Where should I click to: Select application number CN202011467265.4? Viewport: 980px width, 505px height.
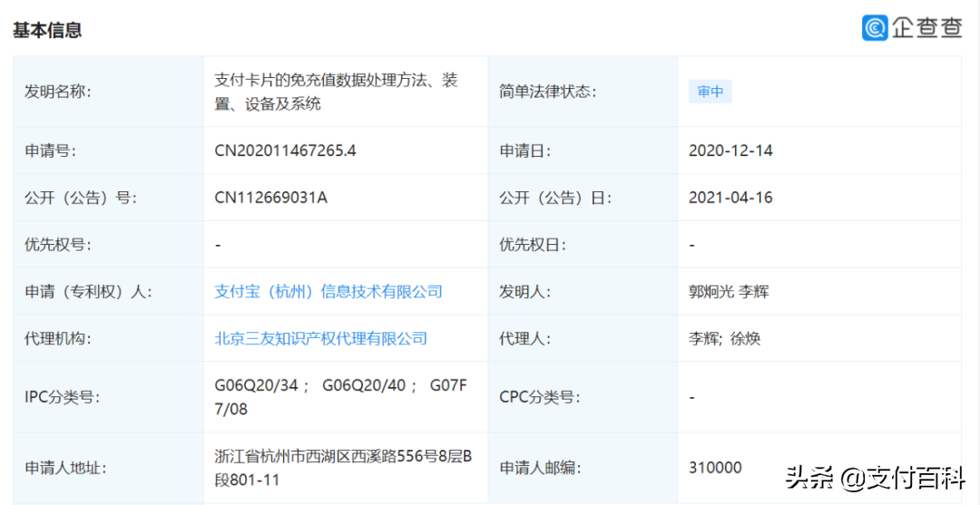click(285, 151)
